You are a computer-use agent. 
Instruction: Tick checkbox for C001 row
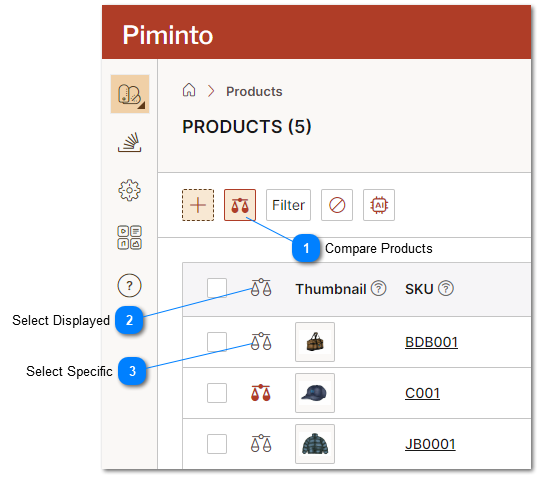pos(217,393)
